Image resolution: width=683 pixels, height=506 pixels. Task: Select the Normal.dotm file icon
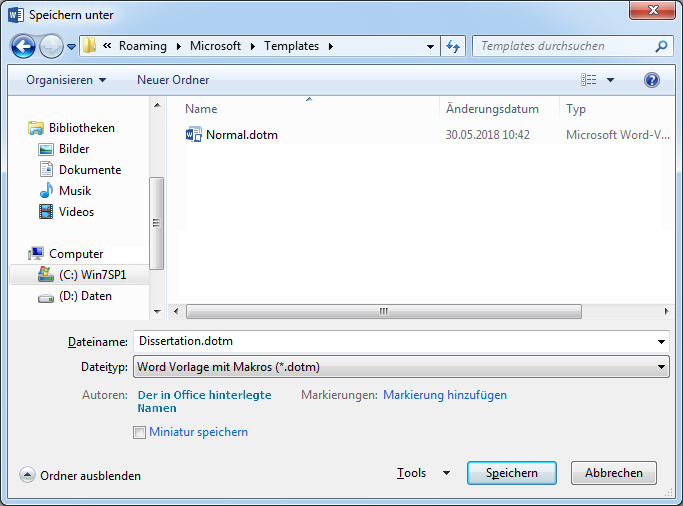pos(194,134)
